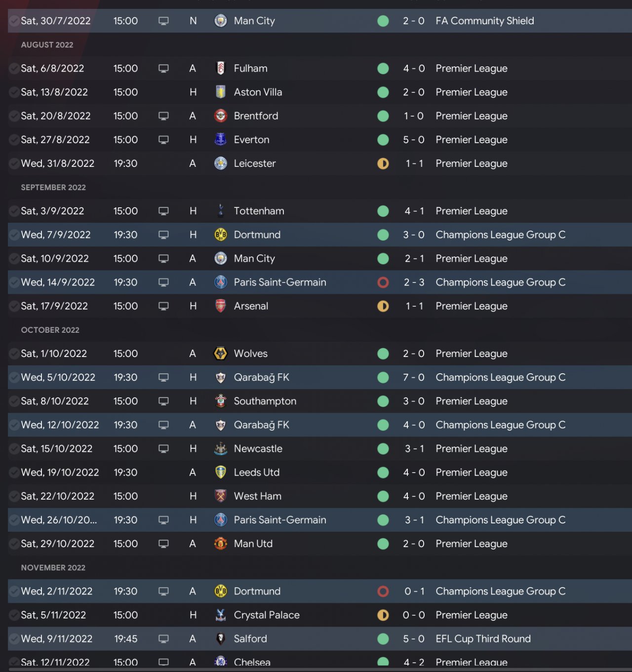Open FA Community Shield competition link
Image resolution: width=632 pixels, height=672 pixels.
(484, 21)
